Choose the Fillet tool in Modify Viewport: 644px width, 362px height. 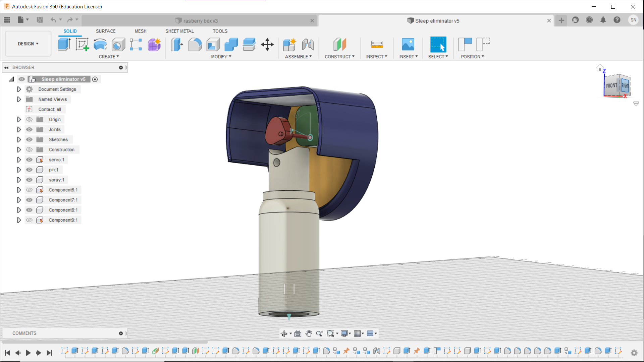point(195,44)
